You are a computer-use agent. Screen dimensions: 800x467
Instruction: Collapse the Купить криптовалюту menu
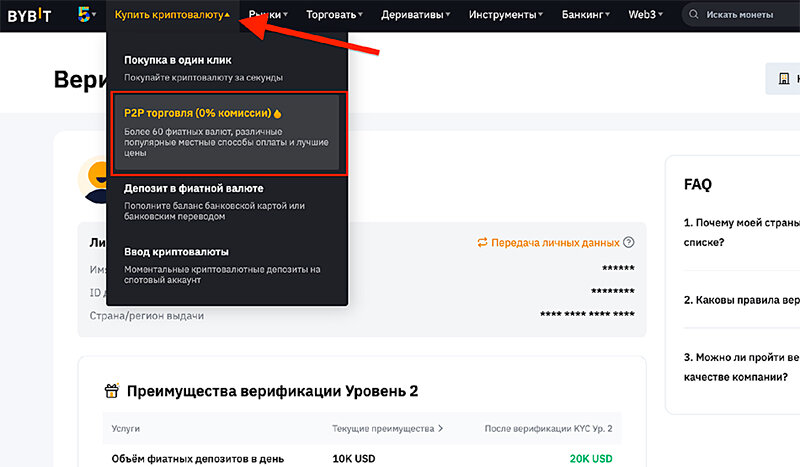[x=172, y=15]
